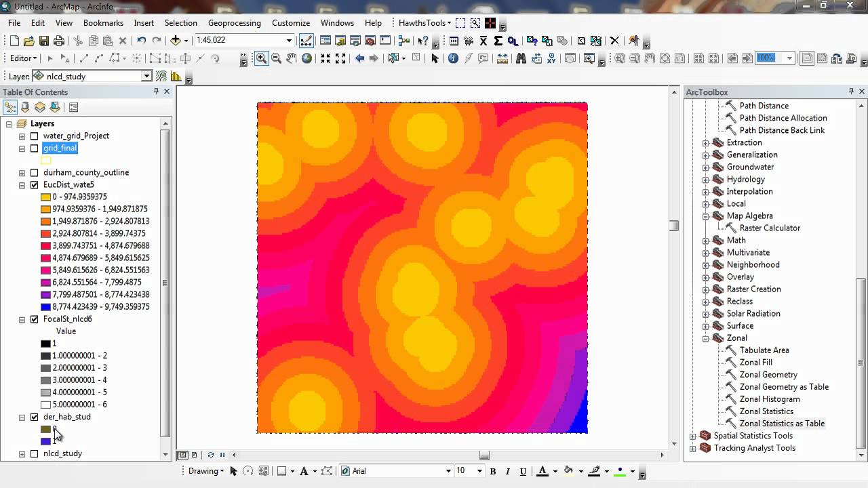Zoom to full extent globe icon

[x=307, y=58]
